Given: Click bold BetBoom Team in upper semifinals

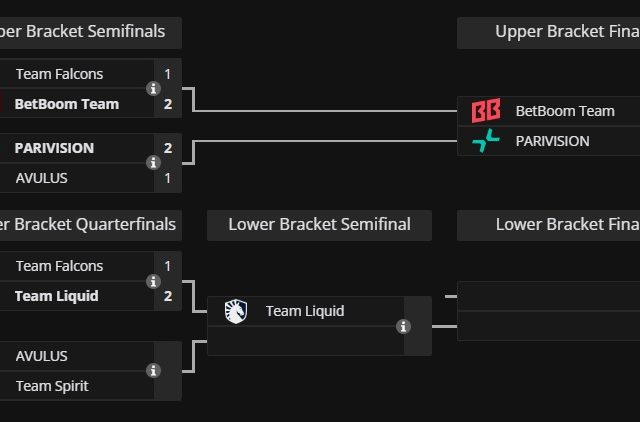Looking at the screenshot, I should (66, 104).
